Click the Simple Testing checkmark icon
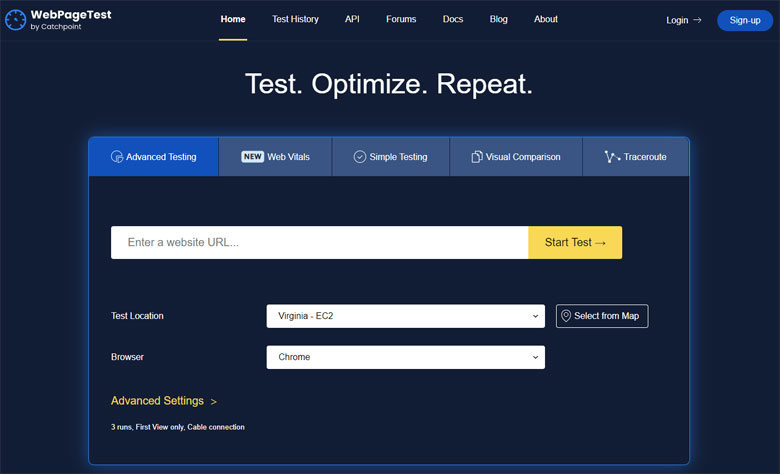 coord(360,157)
